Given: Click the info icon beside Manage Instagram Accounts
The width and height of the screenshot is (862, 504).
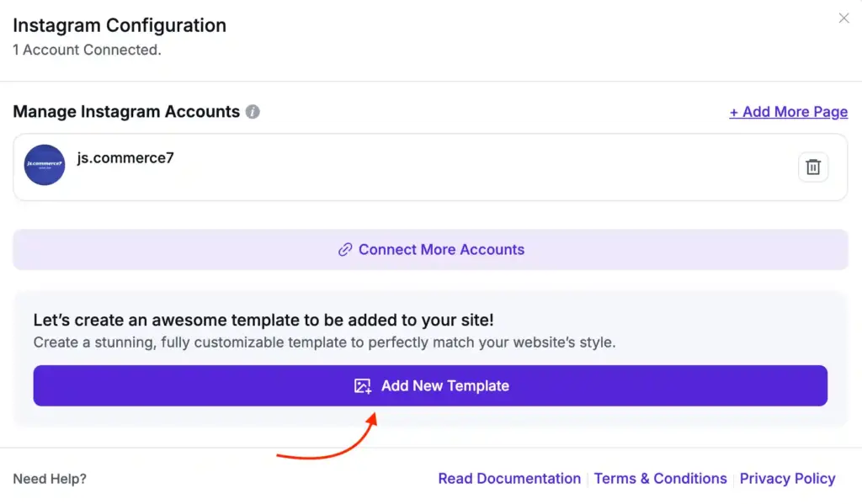Looking at the screenshot, I should [252, 111].
